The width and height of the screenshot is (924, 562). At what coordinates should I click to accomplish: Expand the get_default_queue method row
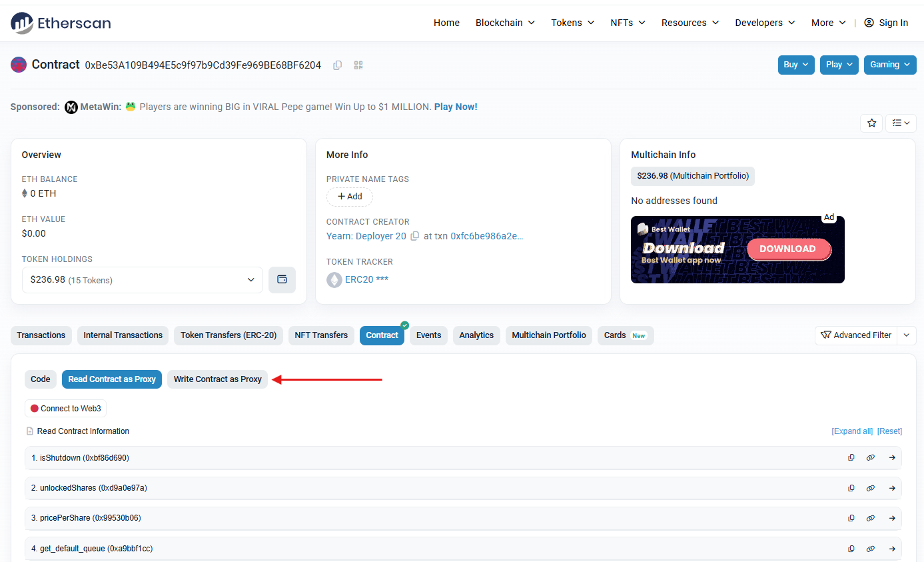pyautogui.click(x=892, y=548)
